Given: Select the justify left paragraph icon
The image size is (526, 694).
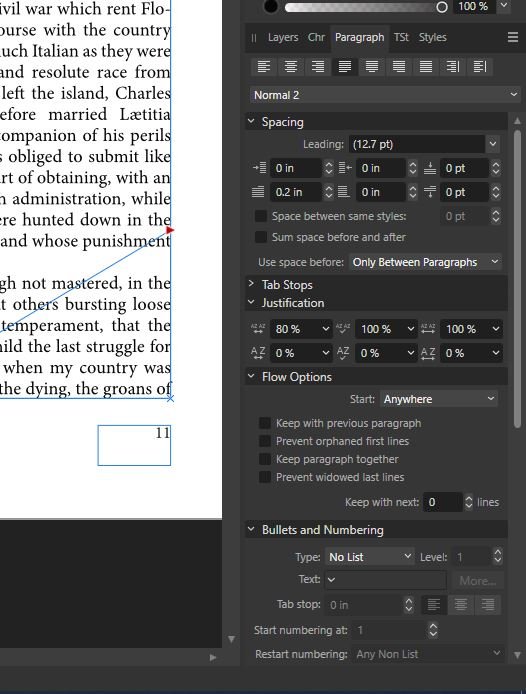Looking at the screenshot, I should pyautogui.click(x=345, y=67).
